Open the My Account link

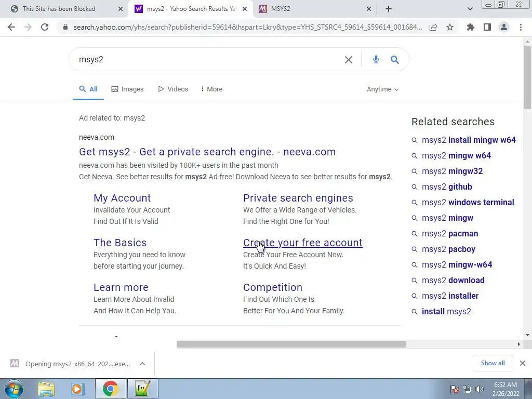pyautogui.click(x=122, y=198)
